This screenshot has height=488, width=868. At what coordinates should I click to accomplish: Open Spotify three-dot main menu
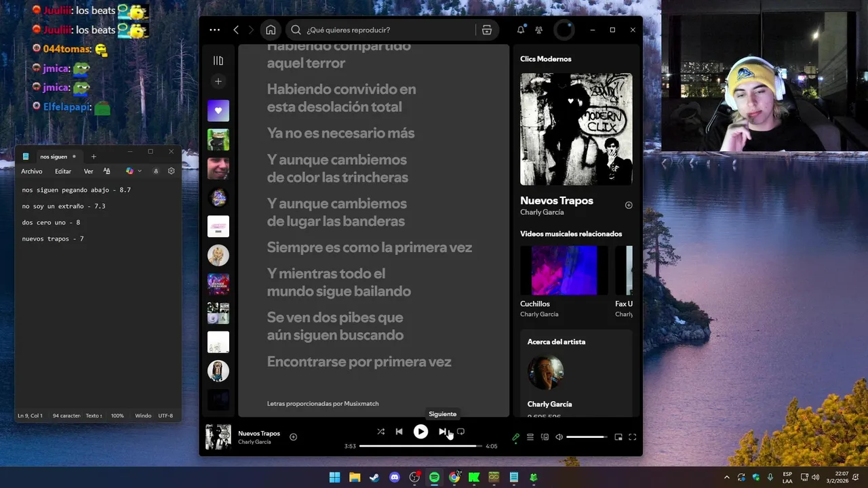pyautogui.click(x=215, y=30)
